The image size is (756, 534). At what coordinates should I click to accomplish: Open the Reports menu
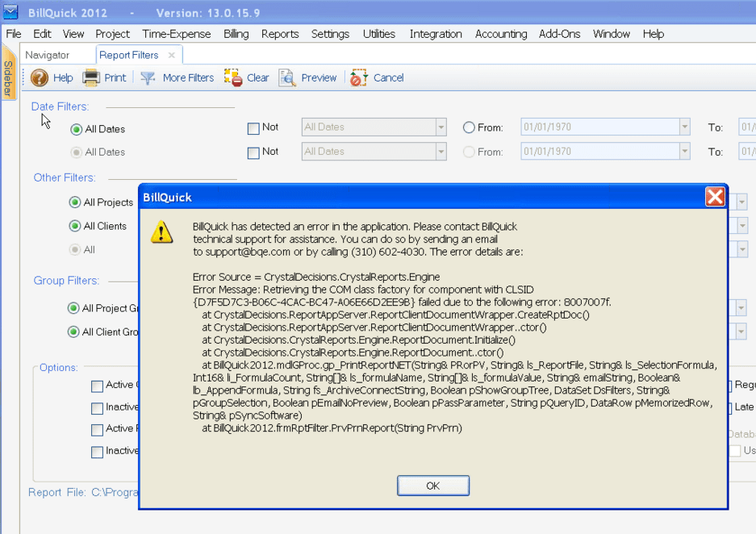click(x=280, y=34)
